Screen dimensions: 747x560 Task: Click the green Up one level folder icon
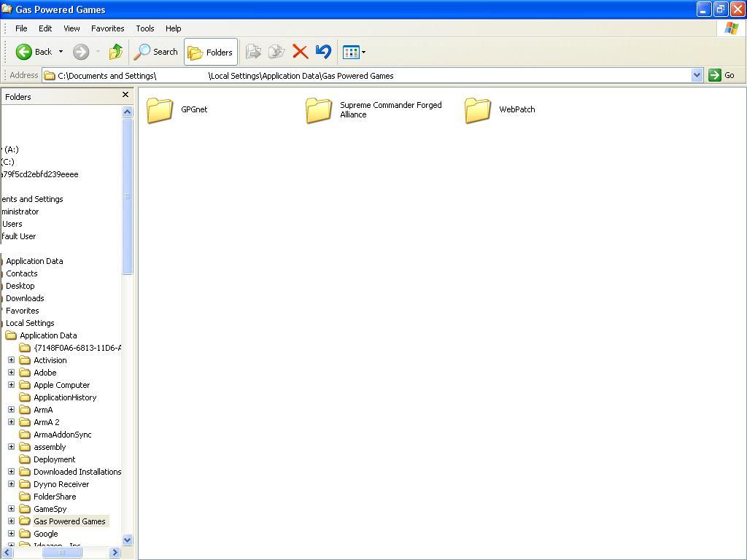[116, 52]
